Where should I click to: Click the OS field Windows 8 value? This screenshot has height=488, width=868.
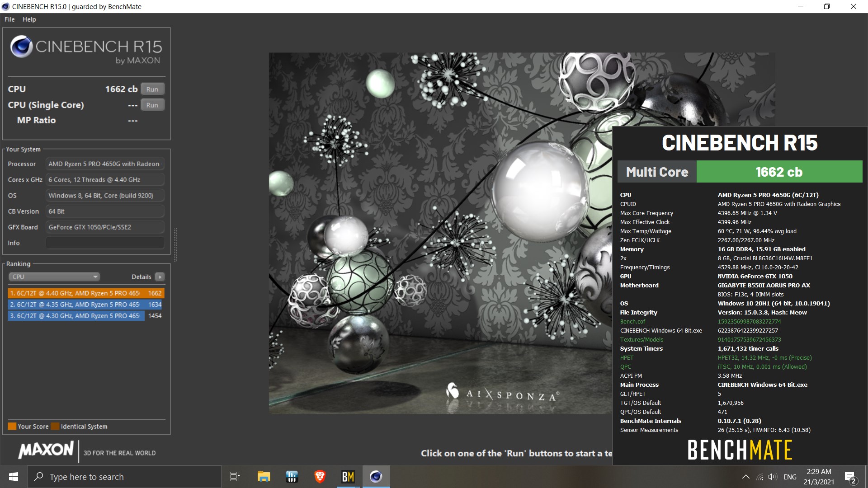[x=105, y=196]
